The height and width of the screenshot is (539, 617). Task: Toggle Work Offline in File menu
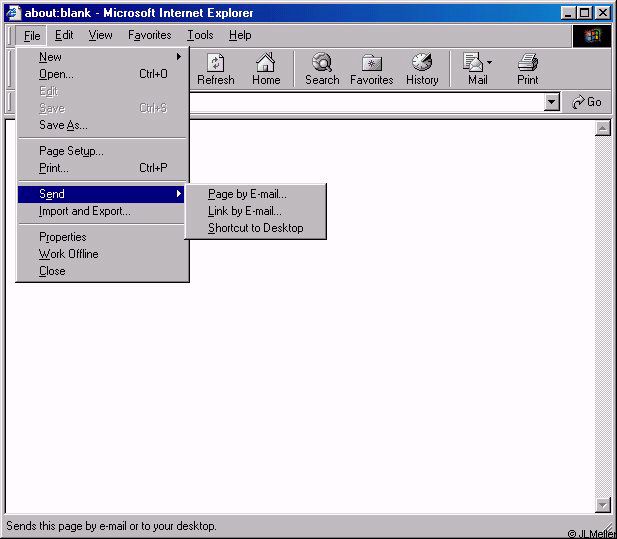(102, 254)
